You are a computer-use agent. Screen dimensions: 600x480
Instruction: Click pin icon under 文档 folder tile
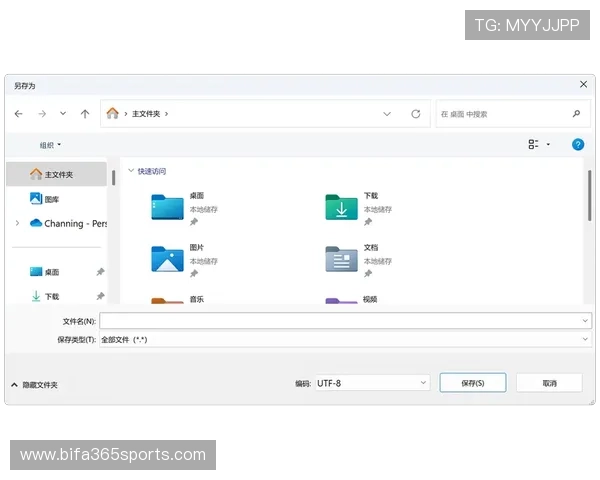tap(368, 273)
